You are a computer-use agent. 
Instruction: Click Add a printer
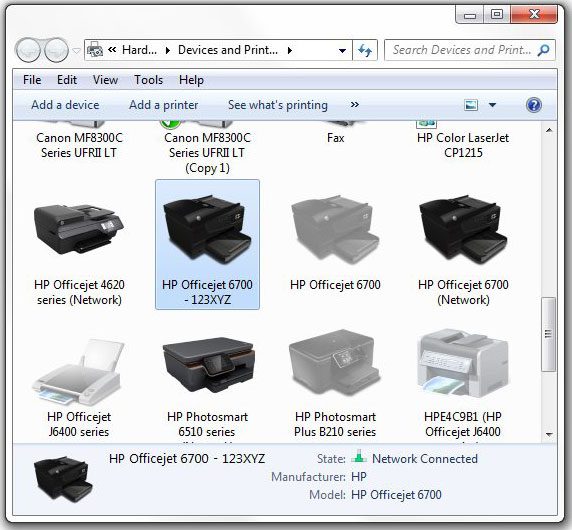(x=163, y=105)
